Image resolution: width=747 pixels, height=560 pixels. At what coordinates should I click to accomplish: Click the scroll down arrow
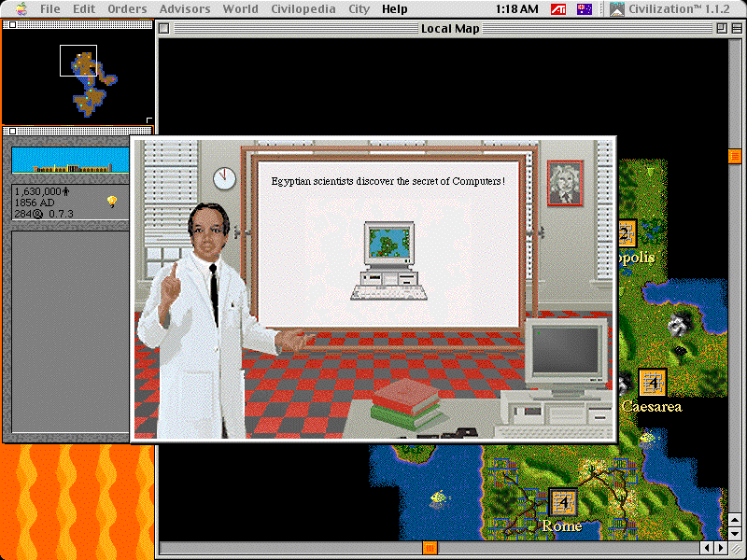735,532
